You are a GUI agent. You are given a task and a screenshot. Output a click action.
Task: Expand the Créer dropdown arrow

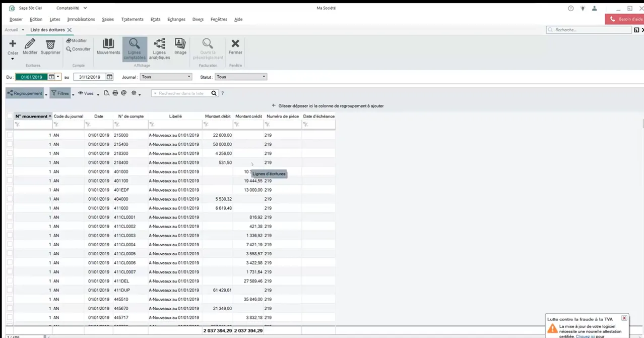tap(13, 59)
